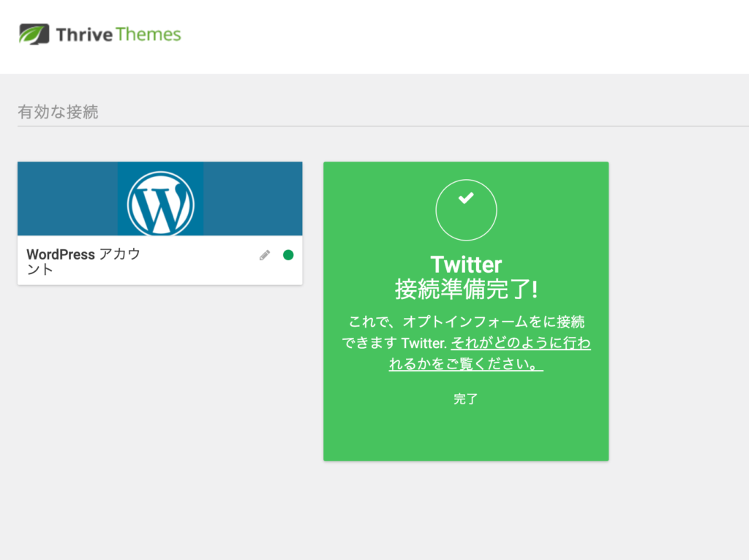749x560 pixels.
Task: Click the Thrive Themes brand name text
Action: [x=118, y=34]
